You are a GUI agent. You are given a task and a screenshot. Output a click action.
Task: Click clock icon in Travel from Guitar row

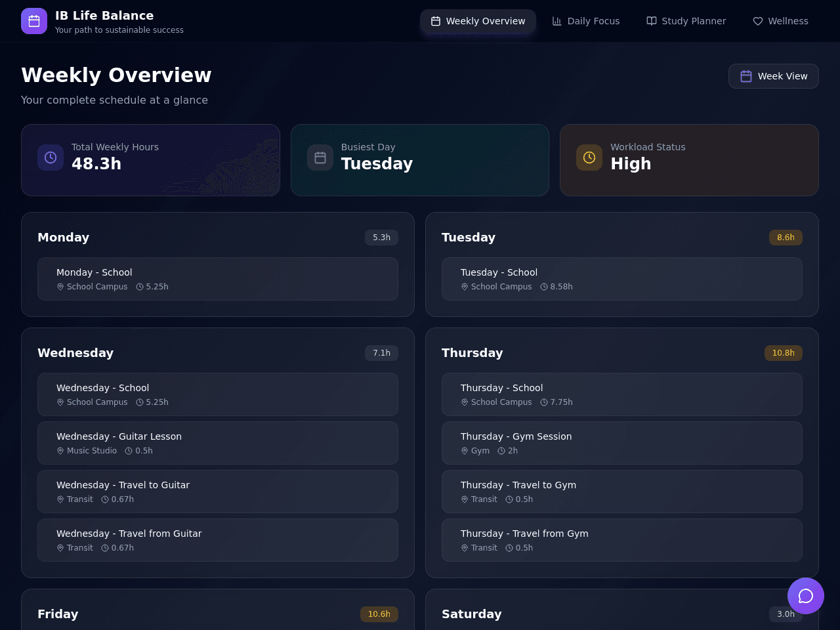tap(105, 548)
